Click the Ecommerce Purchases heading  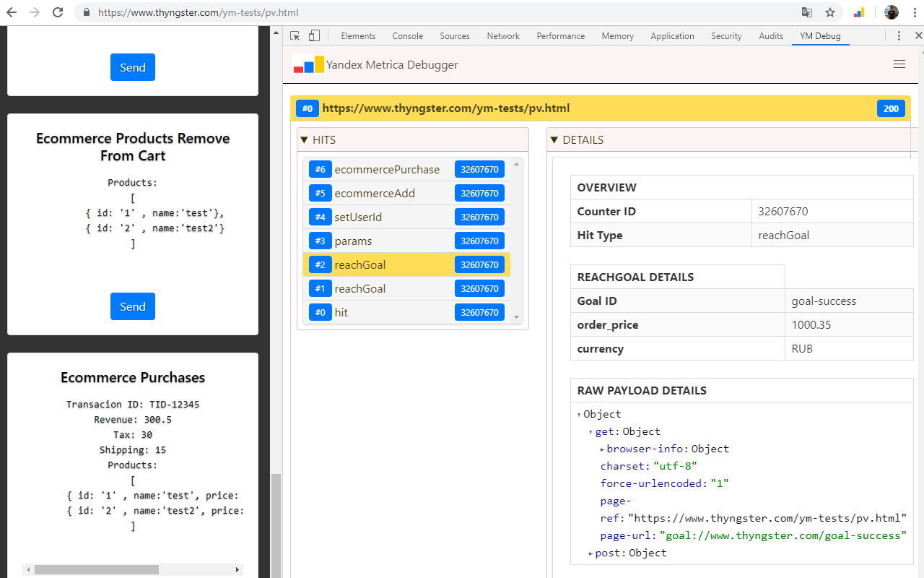tap(133, 377)
